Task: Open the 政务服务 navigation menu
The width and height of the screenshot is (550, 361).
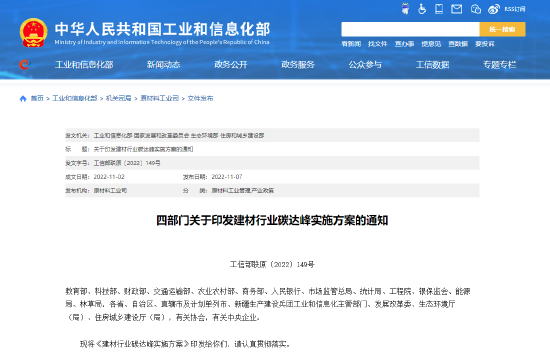Action: [298, 65]
